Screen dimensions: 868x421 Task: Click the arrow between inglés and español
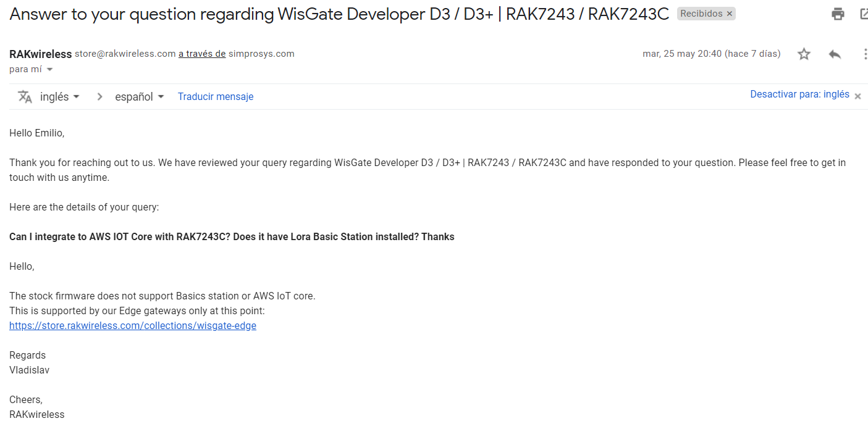(x=99, y=97)
